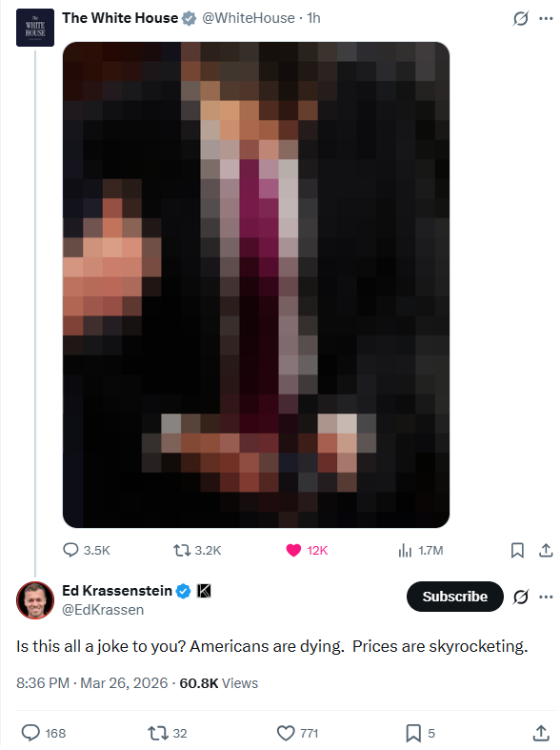Click the Grok icon on White House post
The height and width of the screenshot is (750, 560).
click(520, 19)
